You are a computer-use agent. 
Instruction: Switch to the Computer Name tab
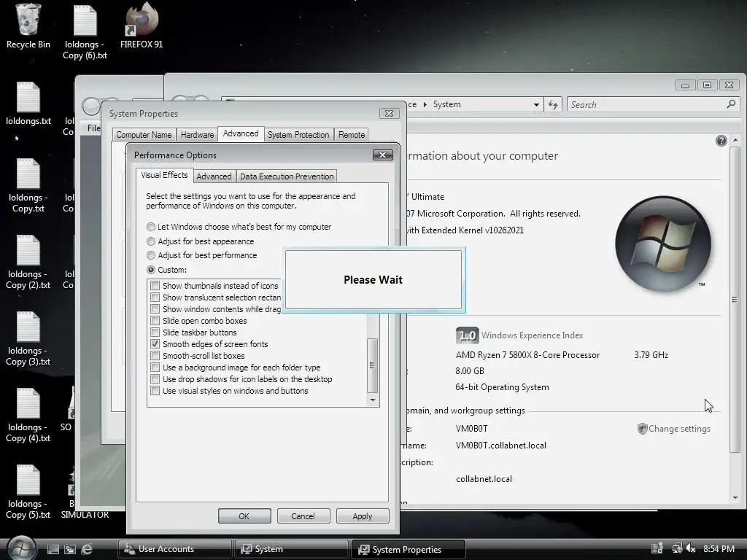[144, 135]
